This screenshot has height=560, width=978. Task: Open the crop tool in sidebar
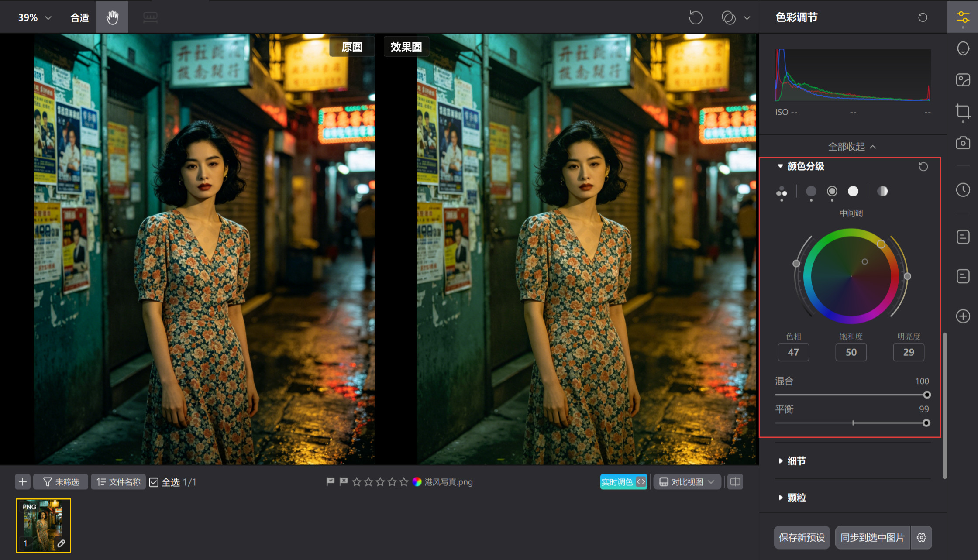[963, 111]
